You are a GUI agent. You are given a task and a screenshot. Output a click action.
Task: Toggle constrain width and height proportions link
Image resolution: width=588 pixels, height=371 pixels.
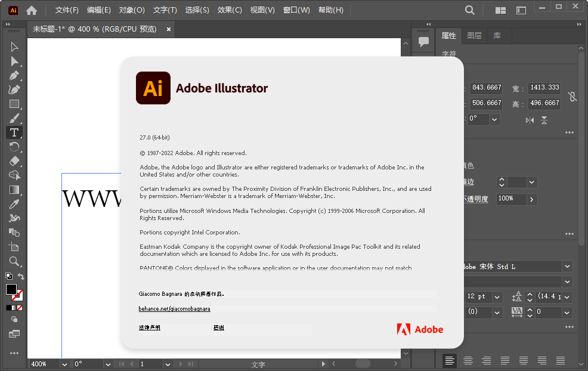coord(571,95)
